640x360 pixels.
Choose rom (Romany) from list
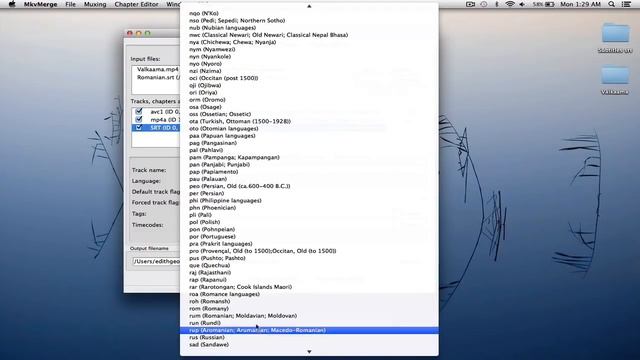pos(309,309)
